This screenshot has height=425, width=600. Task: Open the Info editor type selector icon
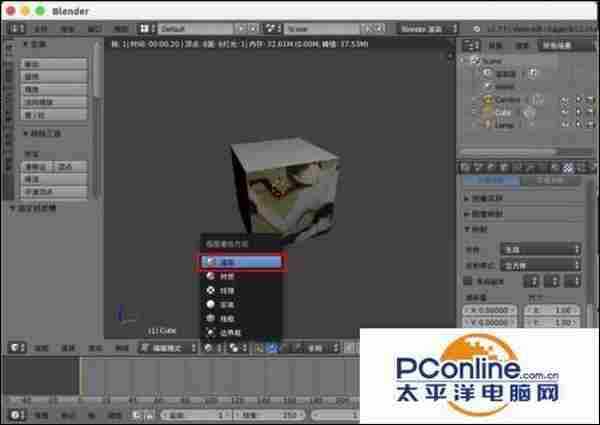point(17,29)
